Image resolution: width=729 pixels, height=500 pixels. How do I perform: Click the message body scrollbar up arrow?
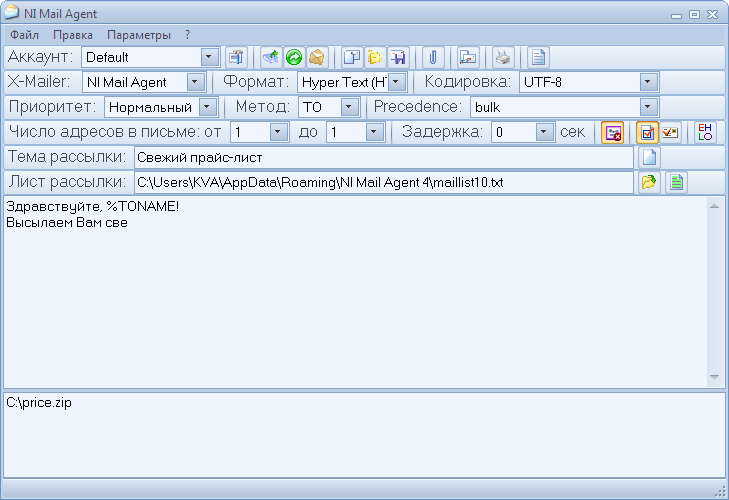coord(715,206)
